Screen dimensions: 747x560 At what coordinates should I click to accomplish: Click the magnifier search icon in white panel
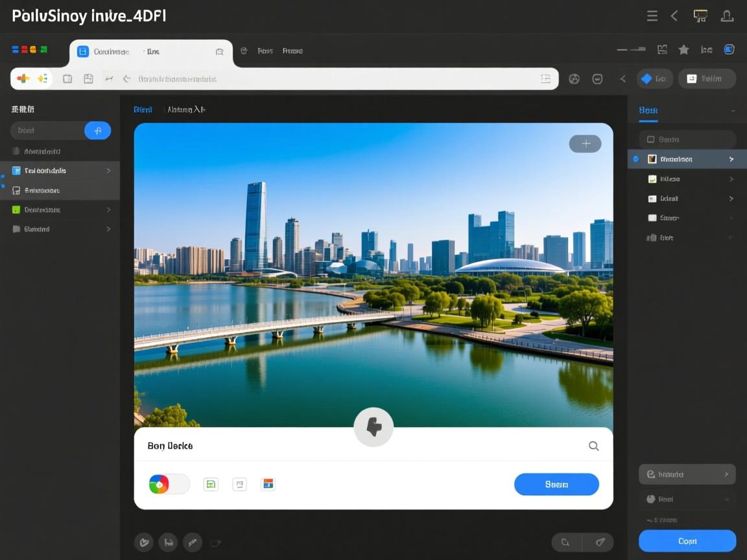click(593, 446)
